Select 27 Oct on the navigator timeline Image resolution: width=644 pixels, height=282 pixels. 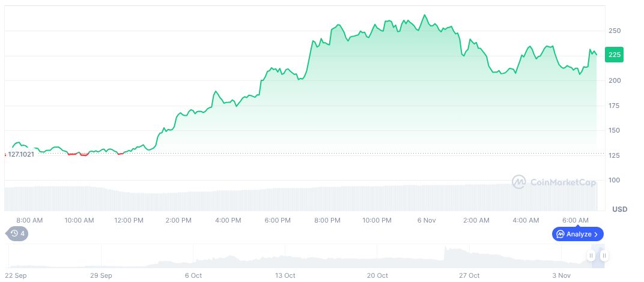[x=469, y=275]
